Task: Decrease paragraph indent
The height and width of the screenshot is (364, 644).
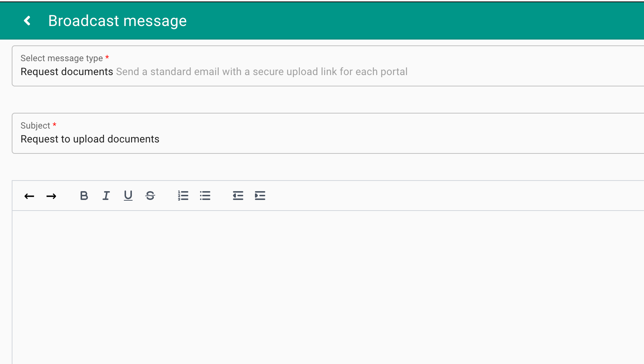Action: tap(238, 196)
